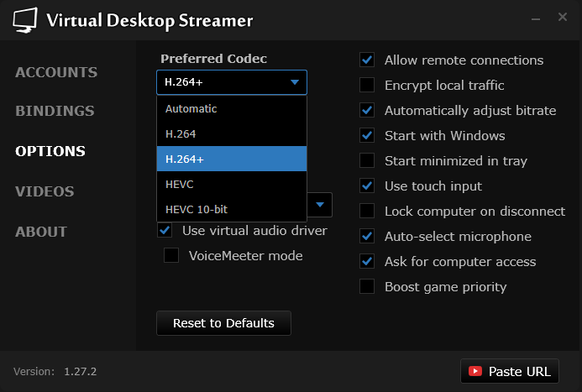Click the Preferred Codec label
The image size is (582, 392).
click(213, 59)
